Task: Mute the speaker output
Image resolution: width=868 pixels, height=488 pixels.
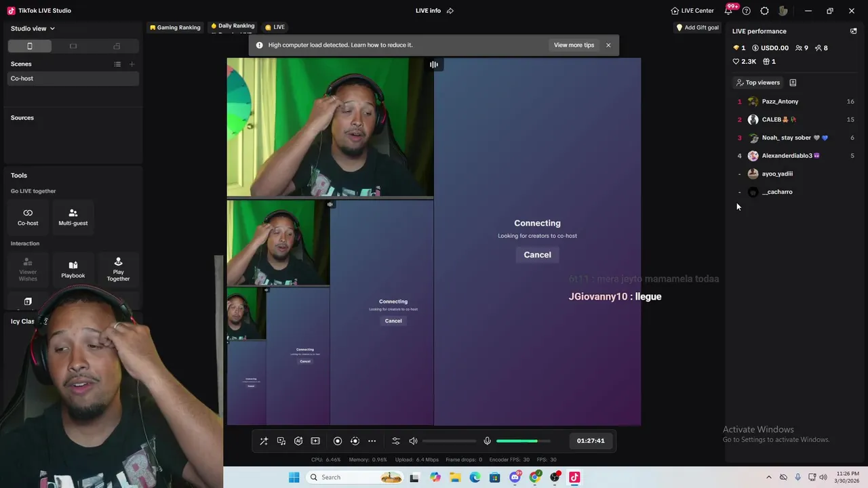Action: coord(413,441)
